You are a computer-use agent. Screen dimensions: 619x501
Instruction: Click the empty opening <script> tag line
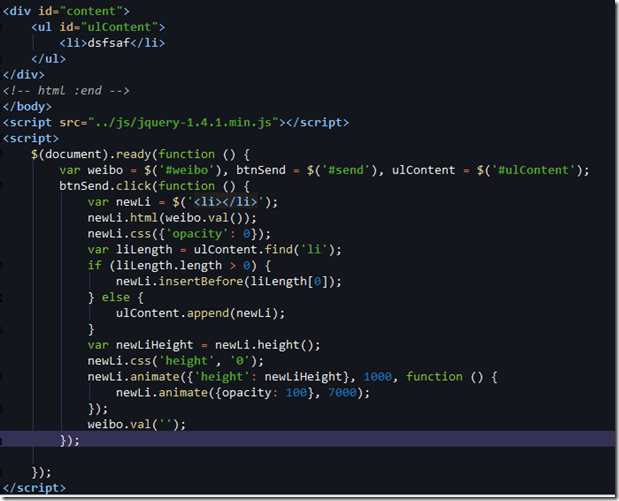(30, 138)
